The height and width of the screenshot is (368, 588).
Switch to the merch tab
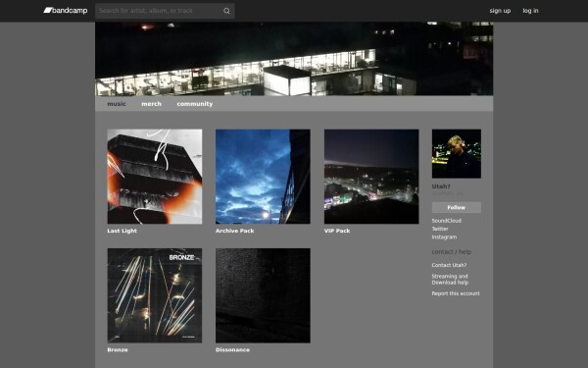click(151, 104)
